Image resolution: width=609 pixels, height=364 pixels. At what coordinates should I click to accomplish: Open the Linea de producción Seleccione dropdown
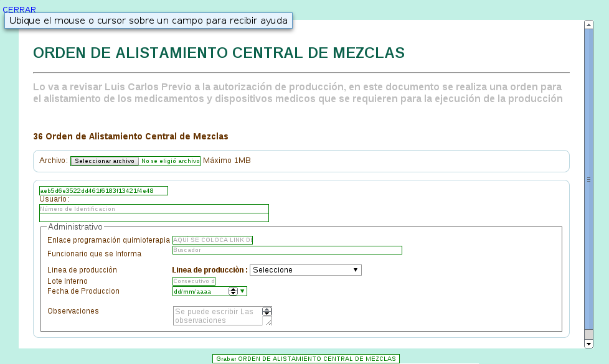point(305,270)
